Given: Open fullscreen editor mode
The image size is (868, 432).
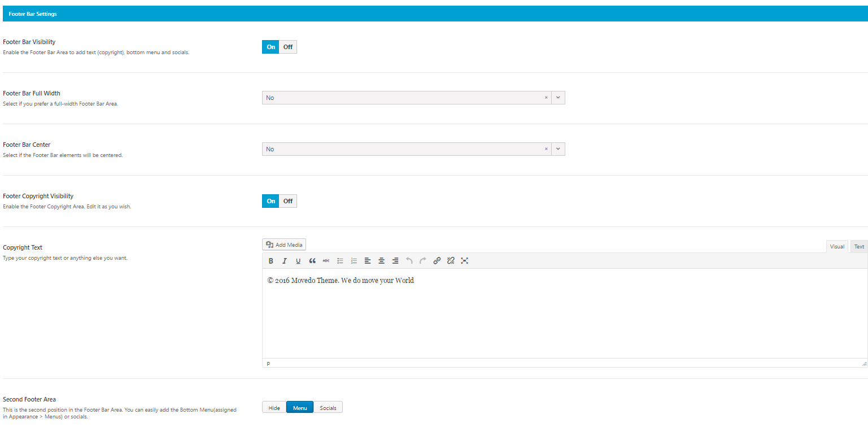Looking at the screenshot, I should (464, 261).
